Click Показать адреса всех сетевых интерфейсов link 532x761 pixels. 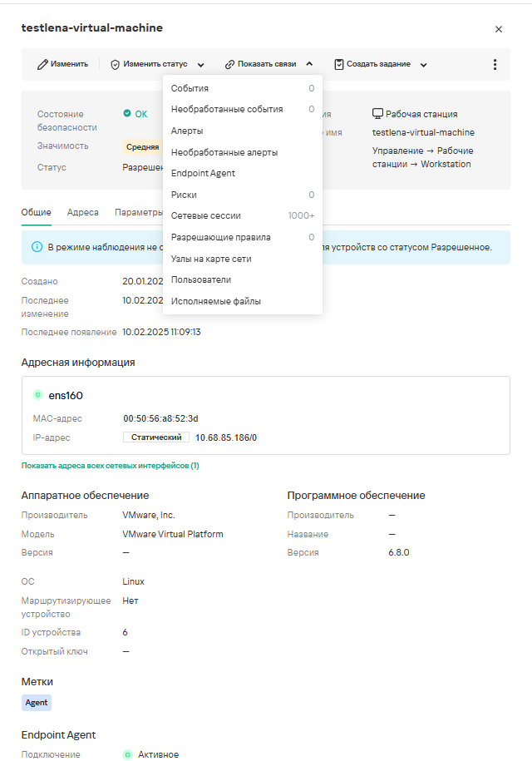110,466
